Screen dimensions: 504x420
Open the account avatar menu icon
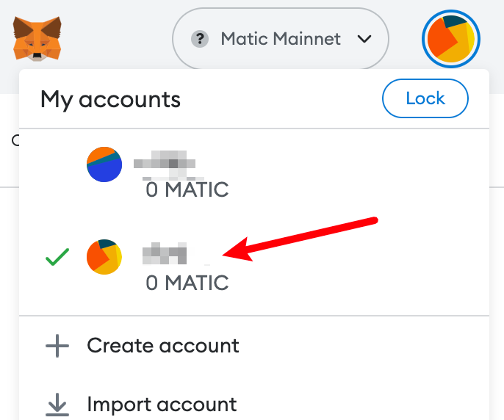[451, 39]
